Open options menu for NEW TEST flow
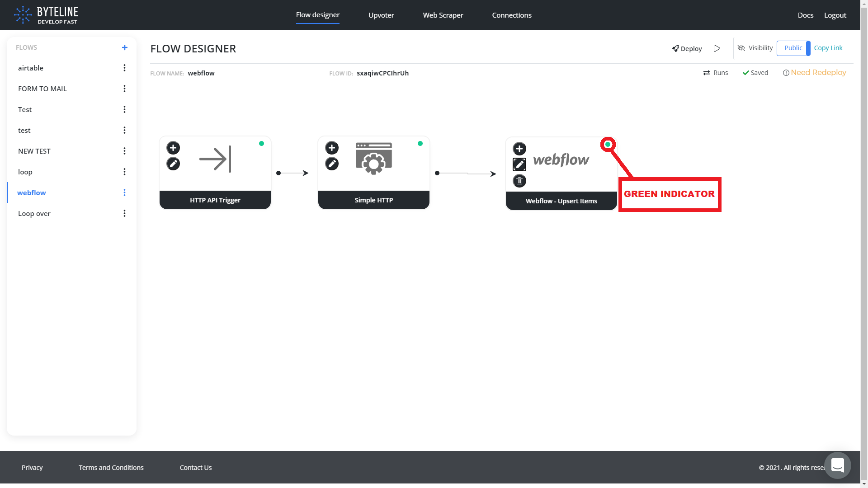 [124, 151]
